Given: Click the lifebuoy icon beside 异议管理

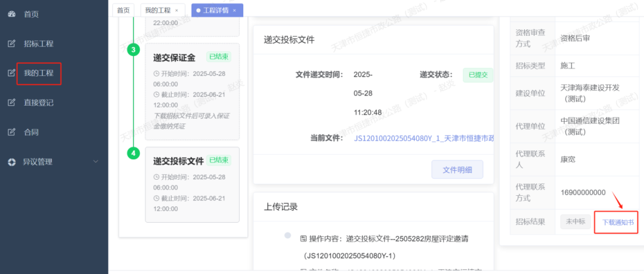Looking at the screenshot, I should 11,162.
